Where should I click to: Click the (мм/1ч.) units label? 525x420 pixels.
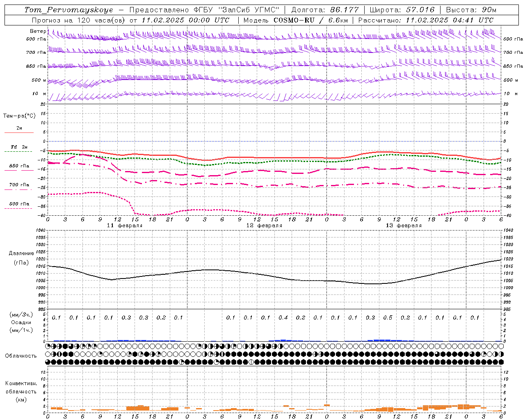coord(21,330)
